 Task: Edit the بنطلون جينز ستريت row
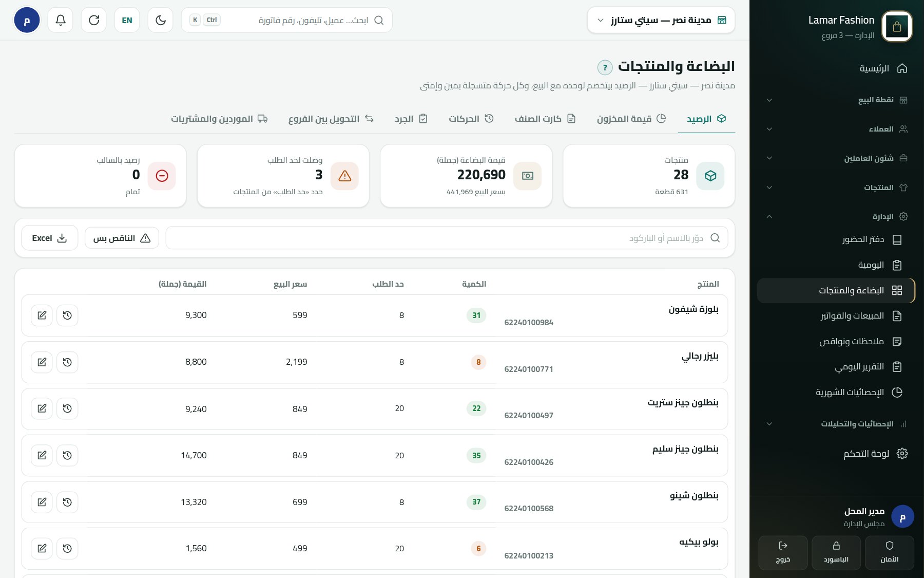click(x=42, y=408)
